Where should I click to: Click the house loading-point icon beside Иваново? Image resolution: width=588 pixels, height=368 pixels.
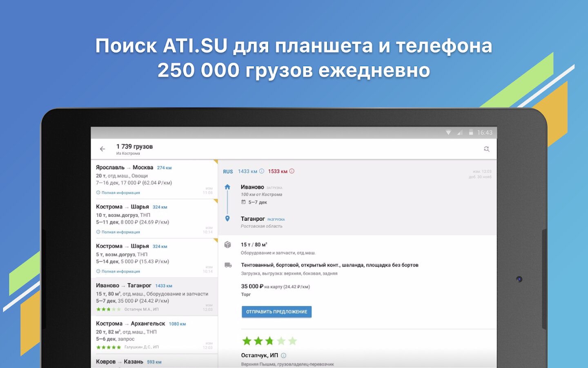coord(227,187)
